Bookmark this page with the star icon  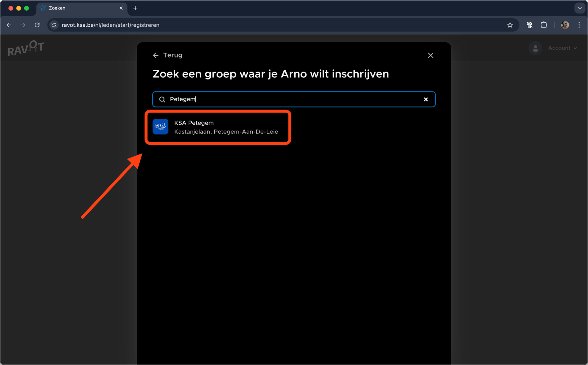tap(510, 25)
